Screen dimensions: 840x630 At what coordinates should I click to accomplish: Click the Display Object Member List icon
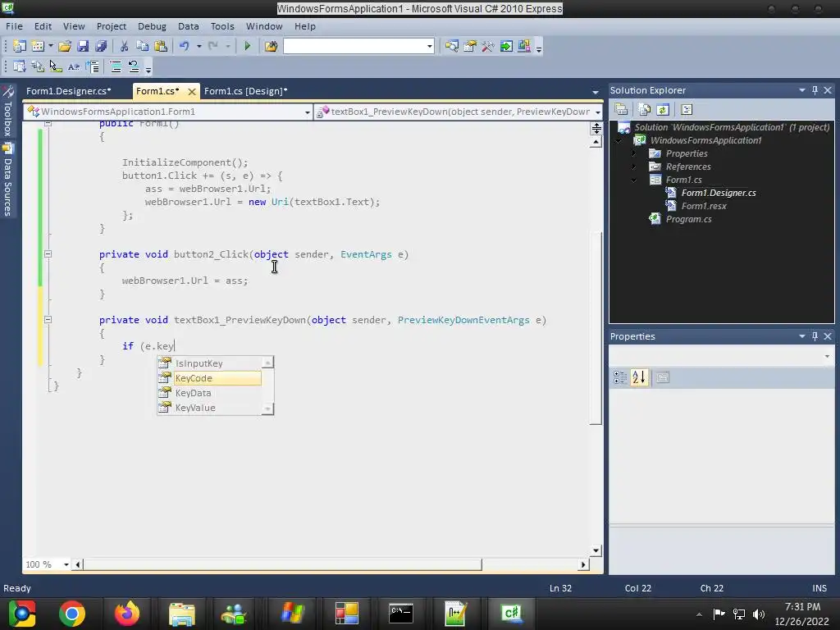20,67
